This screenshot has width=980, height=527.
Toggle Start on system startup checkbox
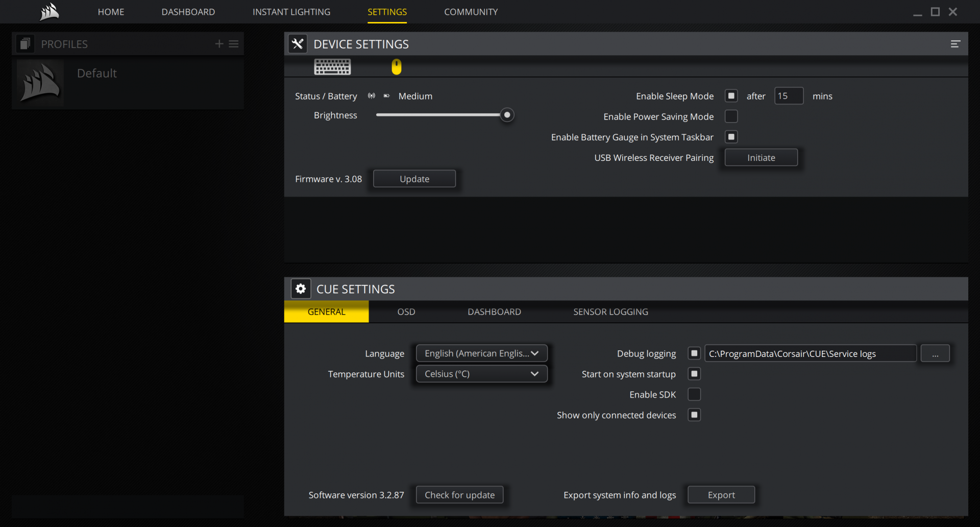point(694,374)
